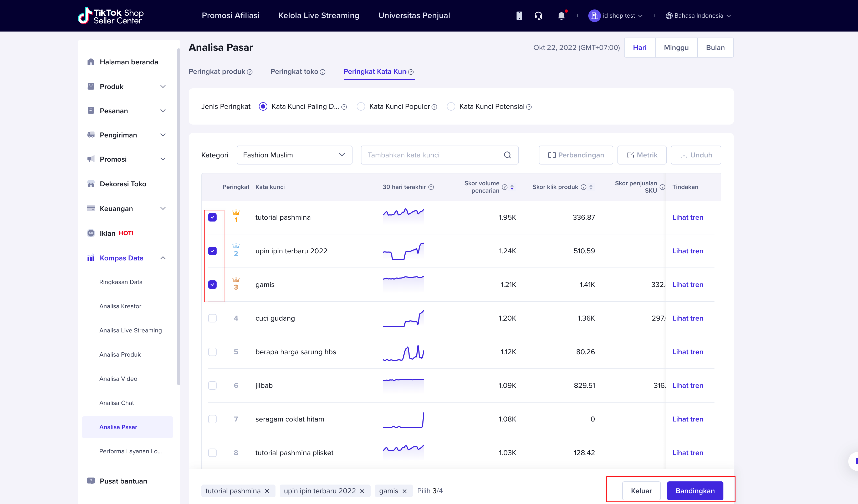Sort by Skor klik produk arrows
Screen dimensions: 858x504
click(591, 187)
